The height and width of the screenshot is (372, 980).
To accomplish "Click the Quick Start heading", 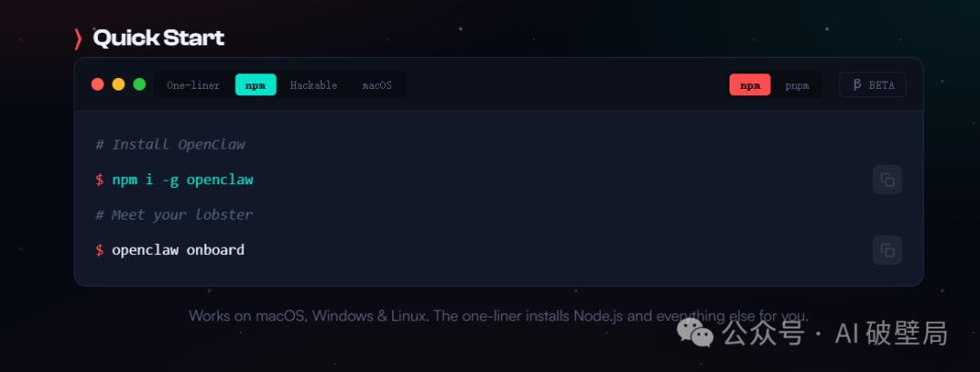I will 158,39.
